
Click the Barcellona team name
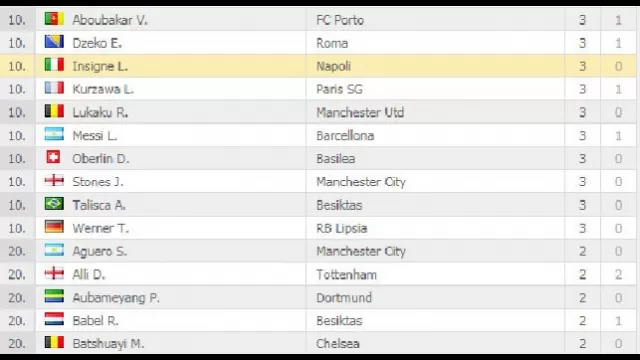point(345,136)
